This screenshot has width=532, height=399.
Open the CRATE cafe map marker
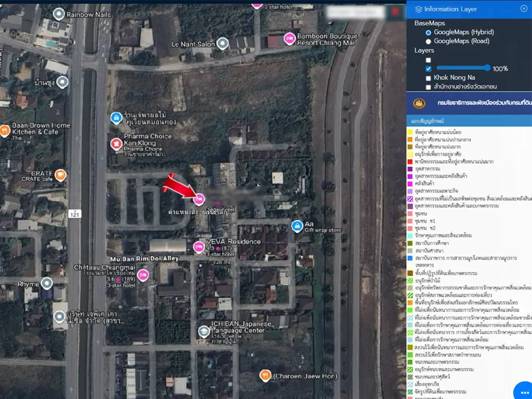(61, 175)
